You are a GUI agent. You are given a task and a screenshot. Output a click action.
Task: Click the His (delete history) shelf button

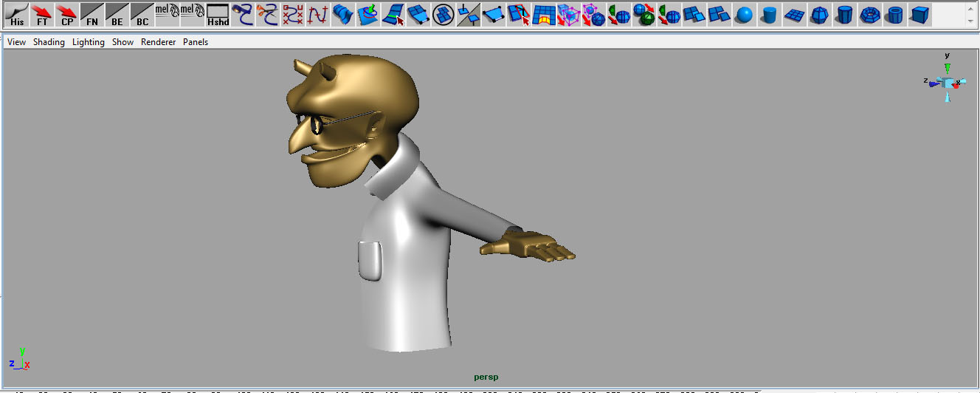click(16, 15)
